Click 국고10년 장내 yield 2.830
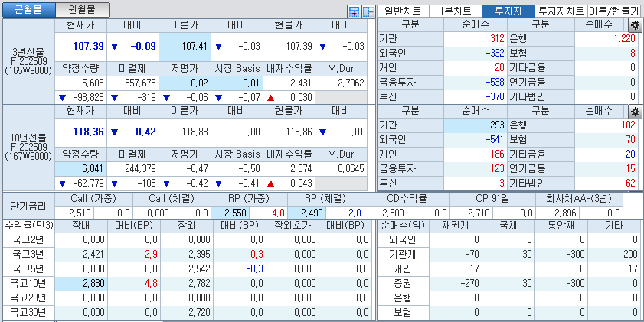This screenshot has height=322, width=644. point(93,283)
